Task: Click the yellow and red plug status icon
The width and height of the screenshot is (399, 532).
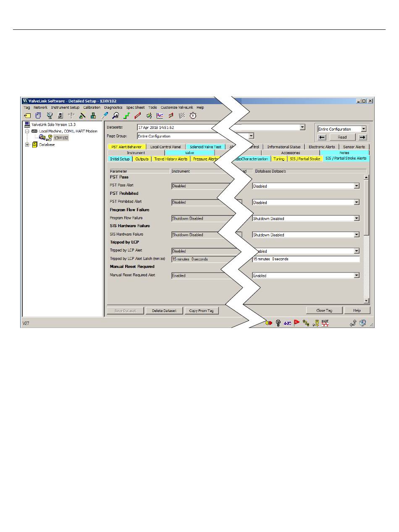Action: (269, 323)
